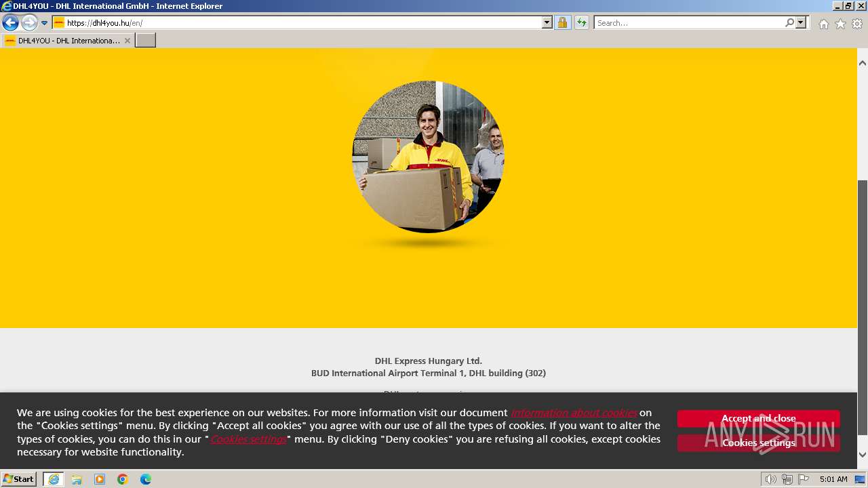Click the BUD International Airport address text
868x488 pixels.
429,373
